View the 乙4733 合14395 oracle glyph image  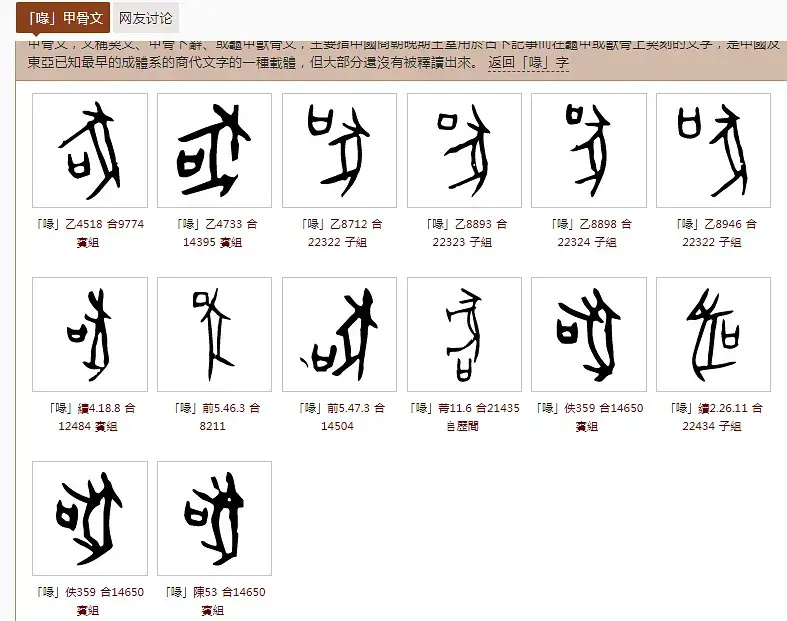[x=215, y=150]
